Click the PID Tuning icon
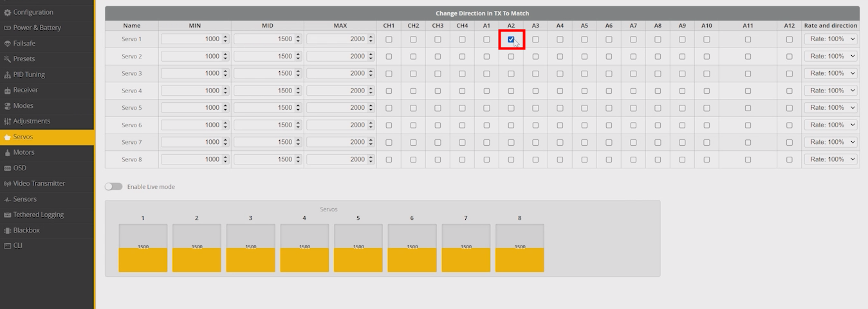Image resolution: width=868 pixels, height=309 pixels. 8,75
